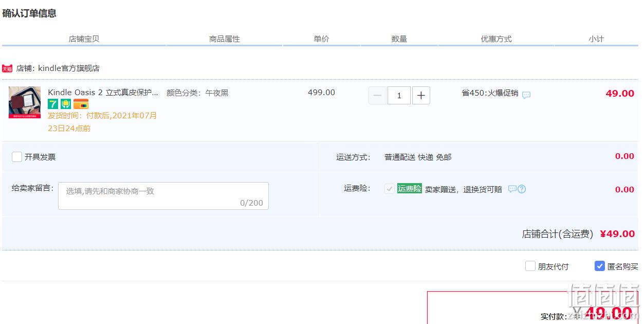Open the Kindle Oasis 2 product thumbnail
Image resolution: width=644 pixels, height=324 pixels.
25,102
